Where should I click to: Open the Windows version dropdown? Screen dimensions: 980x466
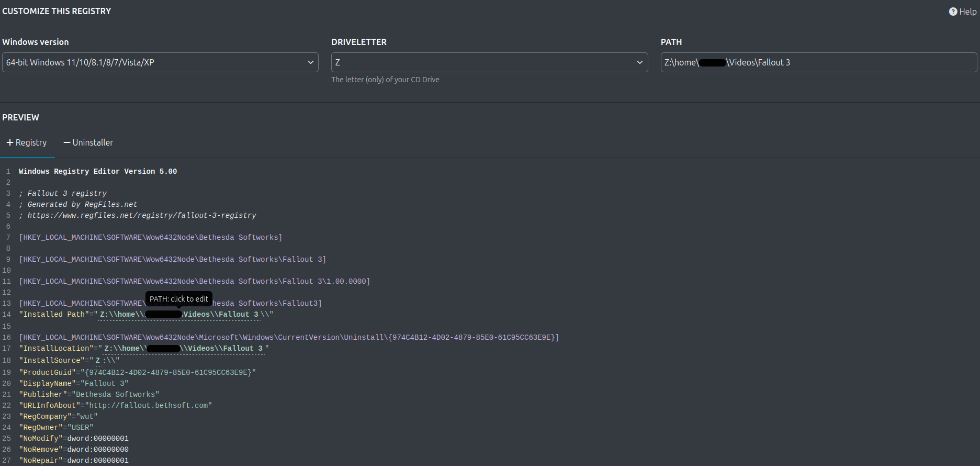point(160,62)
